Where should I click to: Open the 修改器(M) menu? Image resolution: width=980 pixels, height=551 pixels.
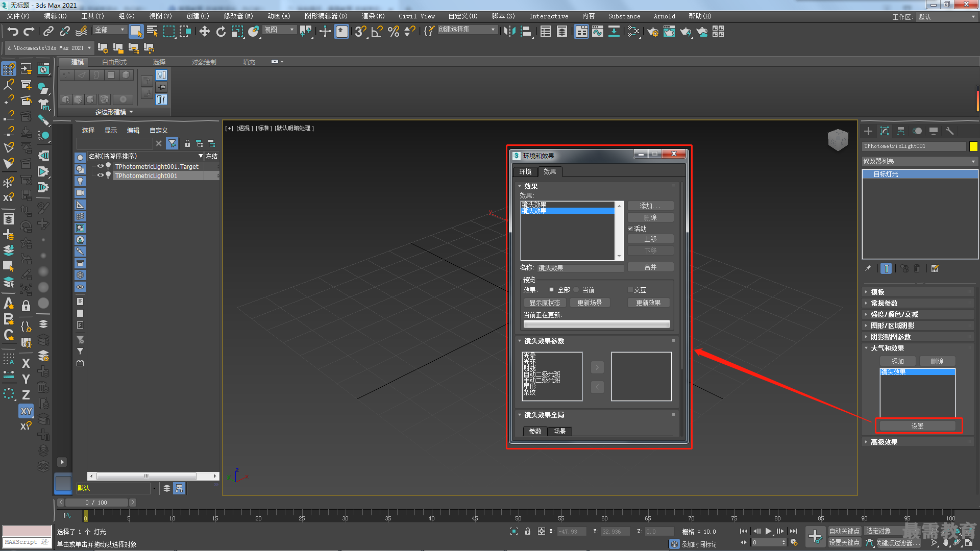pos(238,16)
